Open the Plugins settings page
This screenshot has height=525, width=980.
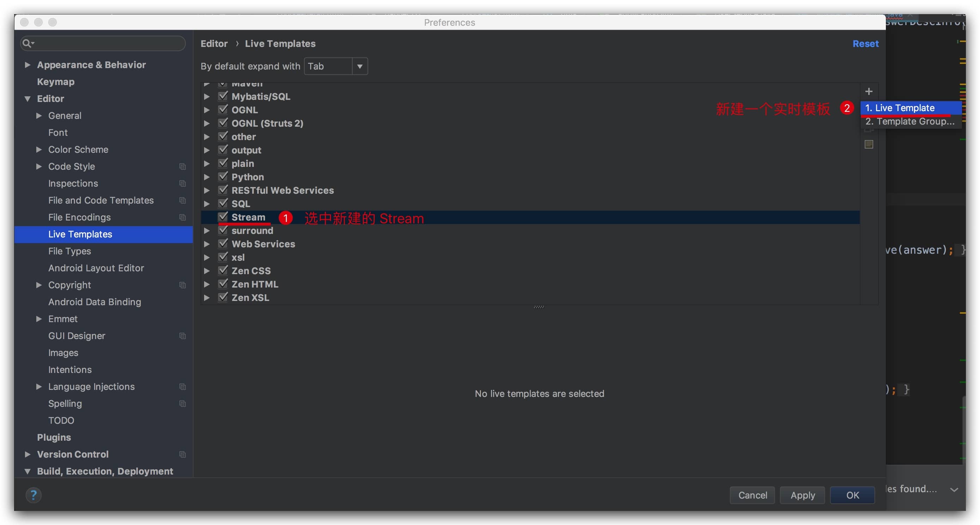point(54,437)
